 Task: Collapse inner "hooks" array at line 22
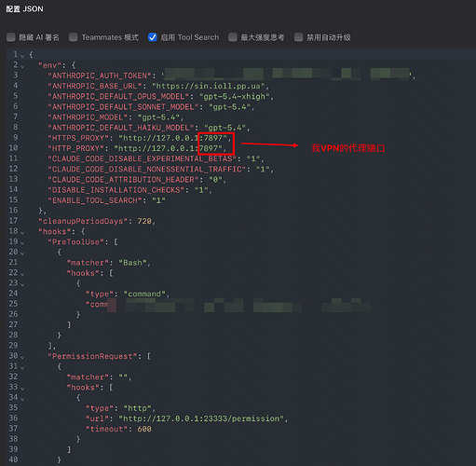click(22, 274)
